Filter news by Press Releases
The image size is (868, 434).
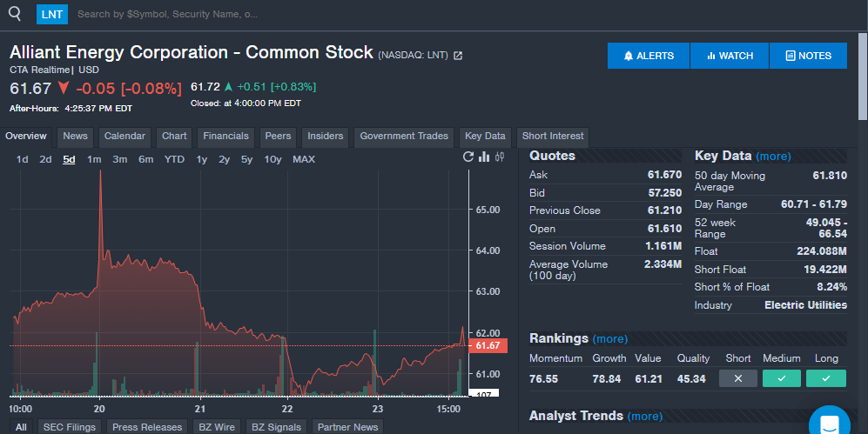tap(146, 427)
